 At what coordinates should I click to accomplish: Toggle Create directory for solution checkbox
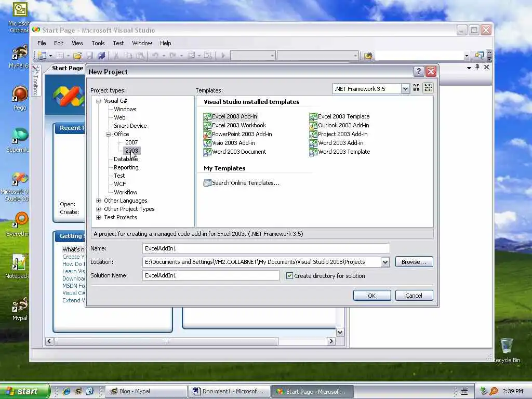click(x=289, y=275)
